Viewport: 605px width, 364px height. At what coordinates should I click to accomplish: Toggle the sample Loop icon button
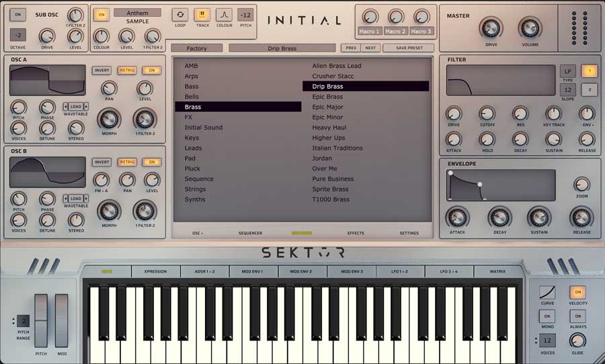pos(180,15)
